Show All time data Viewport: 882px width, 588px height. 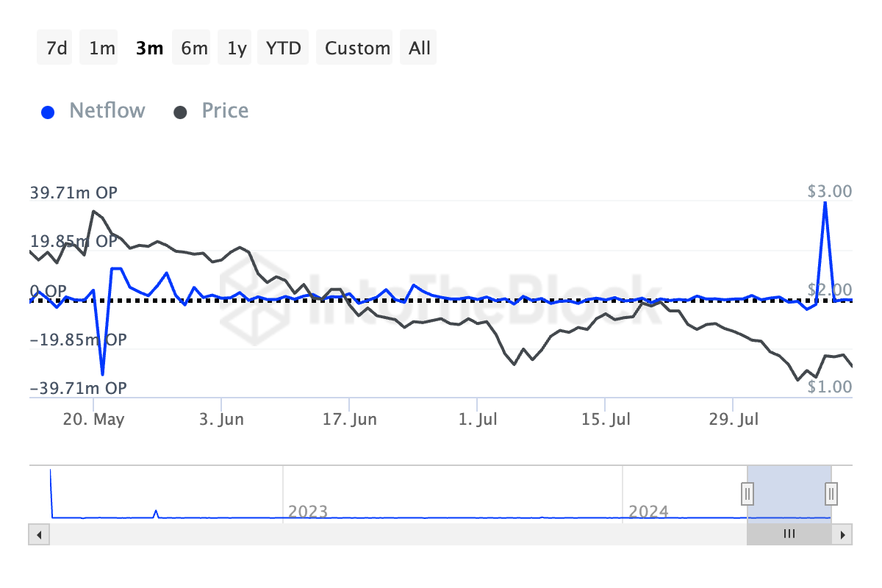pyautogui.click(x=420, y=49)
